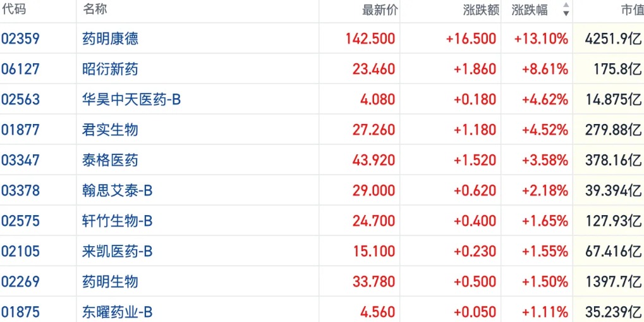Open the 君实生物 stock name
Viewport: 644px width, 322px height.
(x=111, y=130)
